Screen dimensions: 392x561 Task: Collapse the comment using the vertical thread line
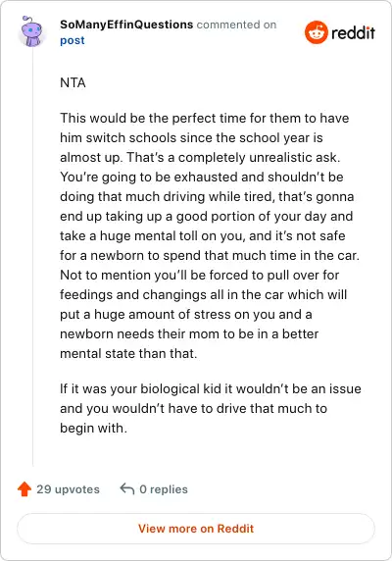[33, 257]
